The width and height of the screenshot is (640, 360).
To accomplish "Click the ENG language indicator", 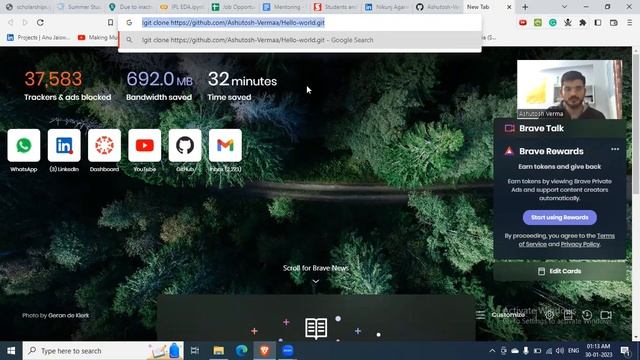I will pos(573,351).
